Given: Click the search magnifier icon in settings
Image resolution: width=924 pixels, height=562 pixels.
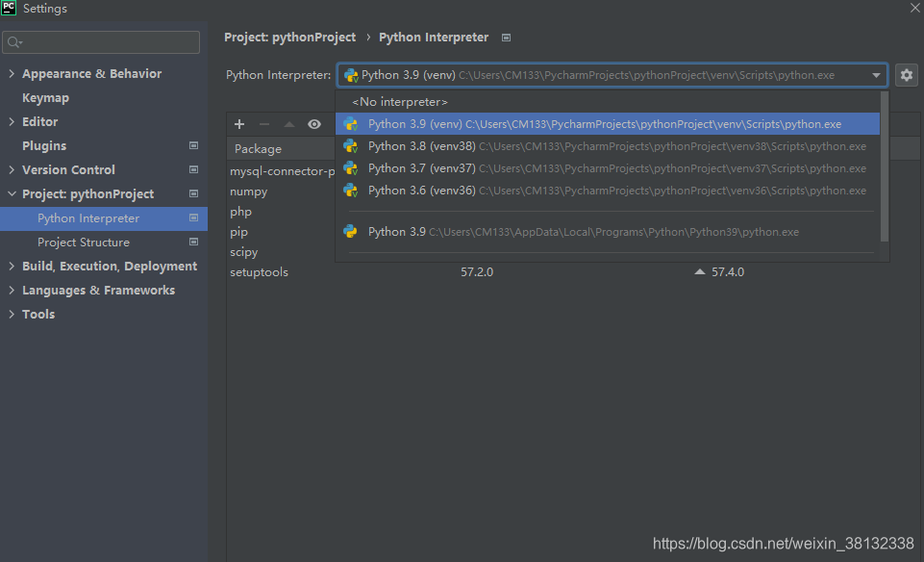Looking at the screenshot, I should [14, 42].
